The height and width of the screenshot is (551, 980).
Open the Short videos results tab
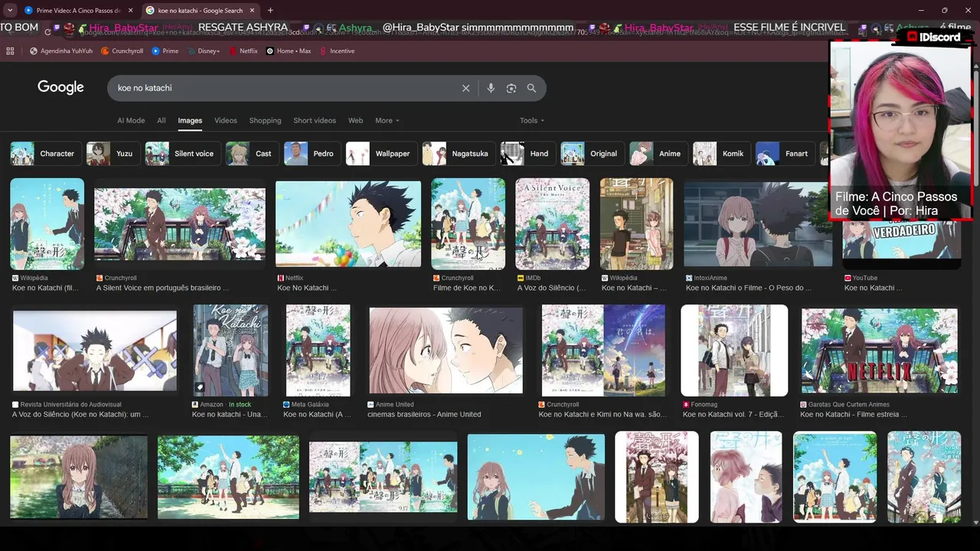click(315, 121)
